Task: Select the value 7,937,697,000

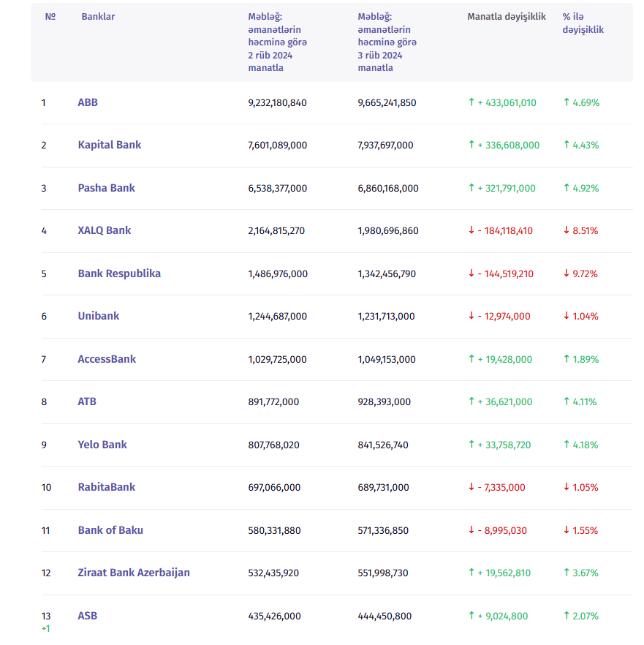Action: (385, 146)
